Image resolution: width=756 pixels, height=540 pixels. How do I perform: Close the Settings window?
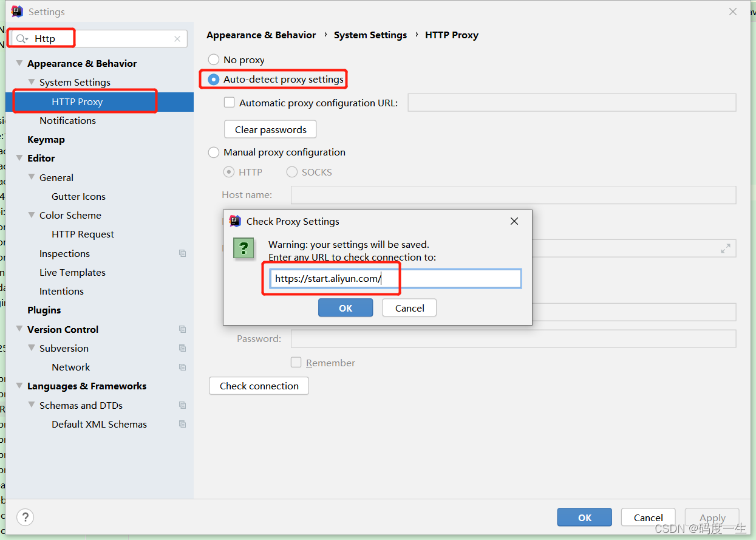click(x=733, y=12)
